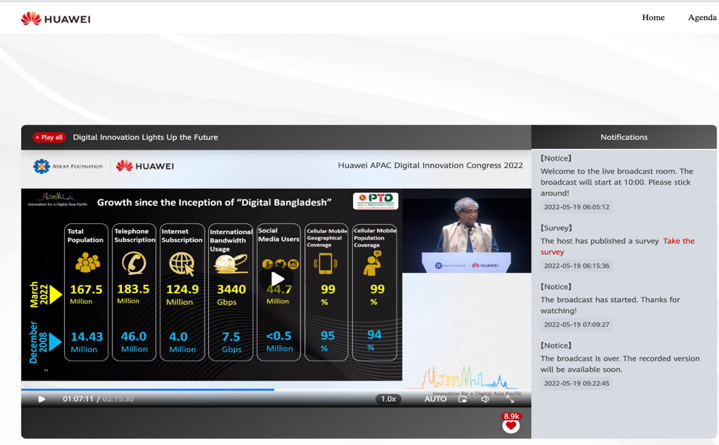The height and width of the screenshot is (445, 719).
Task: Open the AUTO video quality selector
Action: coord(435,399)
